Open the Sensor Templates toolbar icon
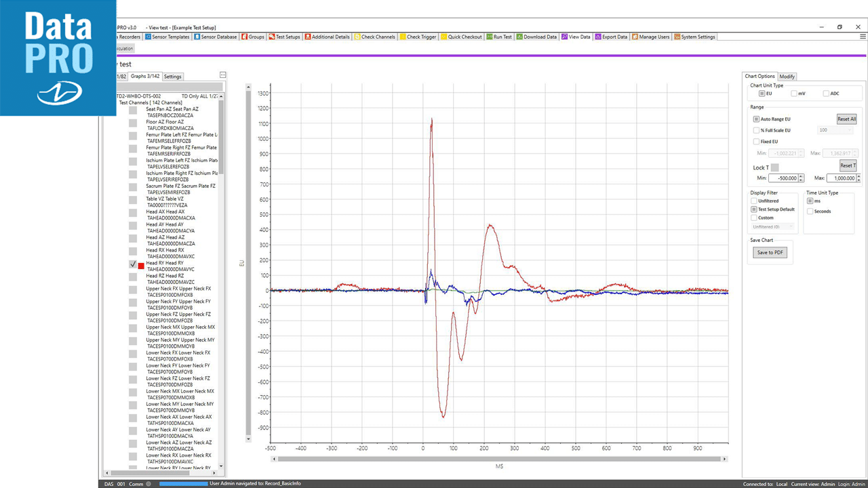 tap(149, 37)
